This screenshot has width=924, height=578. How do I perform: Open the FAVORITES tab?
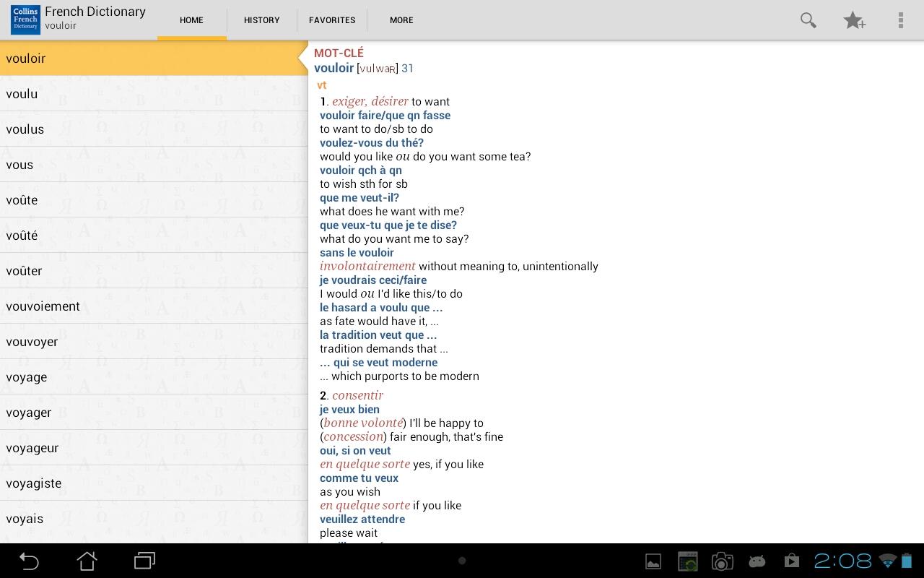coord(332,20)
